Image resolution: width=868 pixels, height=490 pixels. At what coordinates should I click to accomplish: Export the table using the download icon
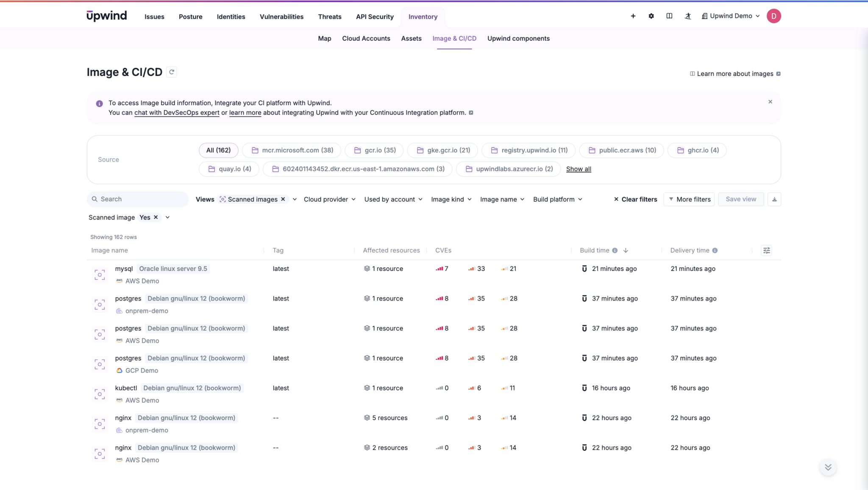[775, 199]
